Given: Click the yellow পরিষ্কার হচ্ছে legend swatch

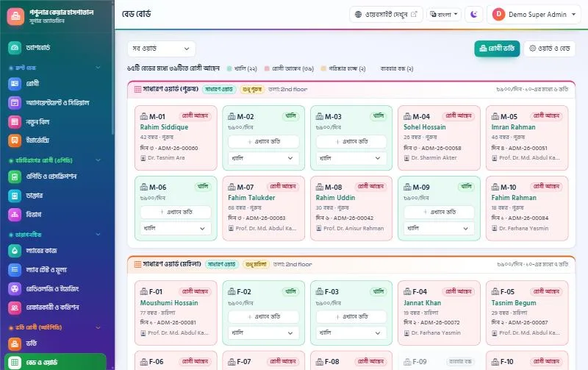Looking at the screenshot, I should pos(323,68).
